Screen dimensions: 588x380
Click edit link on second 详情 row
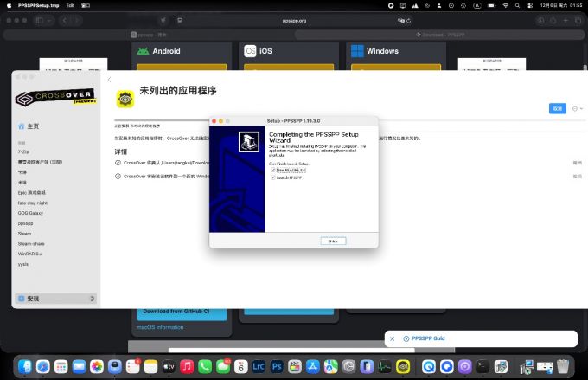(x=577, y=177)
